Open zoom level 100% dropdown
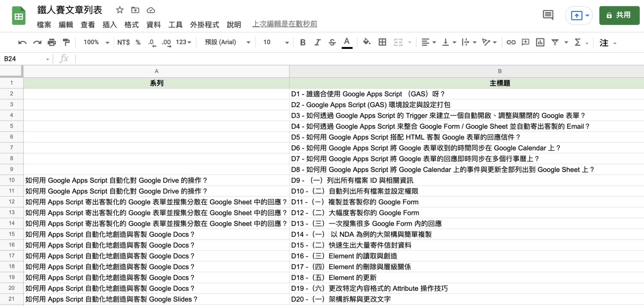Image resolution: width=644 pixels, height=306 pixels. pyautogui.click(x=97, y=42)
